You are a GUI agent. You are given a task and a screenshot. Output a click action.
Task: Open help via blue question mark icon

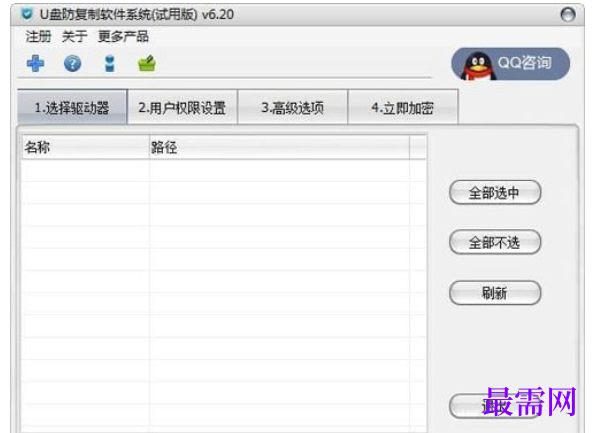point(72,63)
